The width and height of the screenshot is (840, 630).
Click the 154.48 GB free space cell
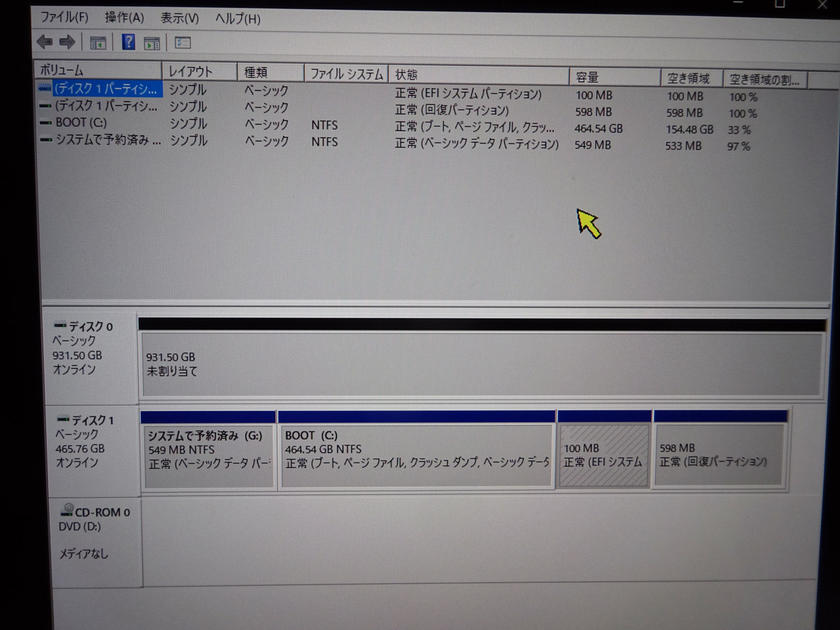(x=689, y=129)
